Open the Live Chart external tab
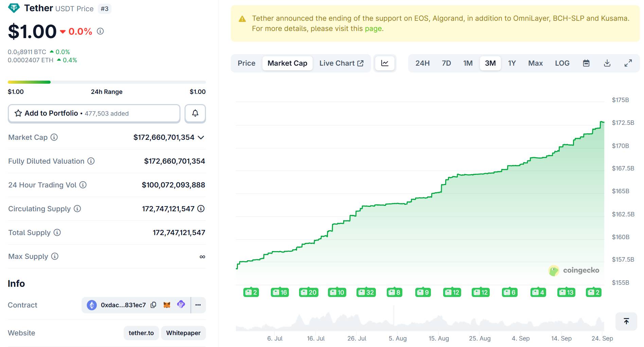Viewport: 644px width, 347px height. tap(342, 63)
